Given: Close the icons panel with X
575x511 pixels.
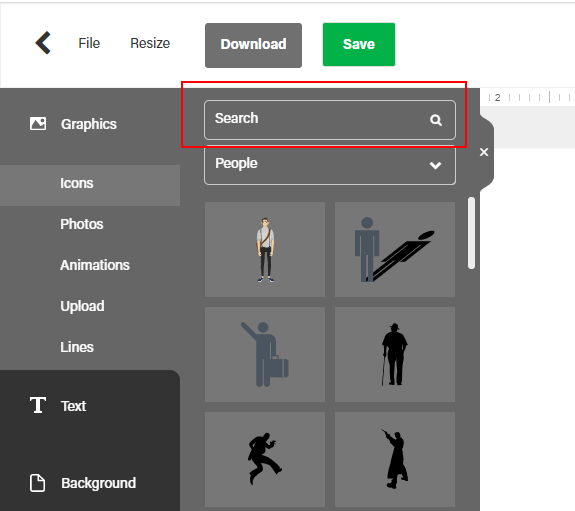Looking at the screenshot, I should click(484, 152).
